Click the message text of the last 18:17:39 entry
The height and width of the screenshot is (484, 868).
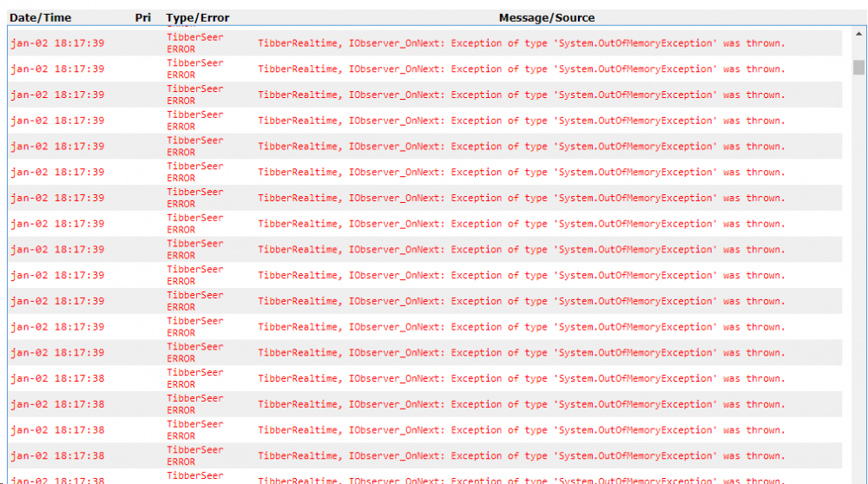point(521,353)
